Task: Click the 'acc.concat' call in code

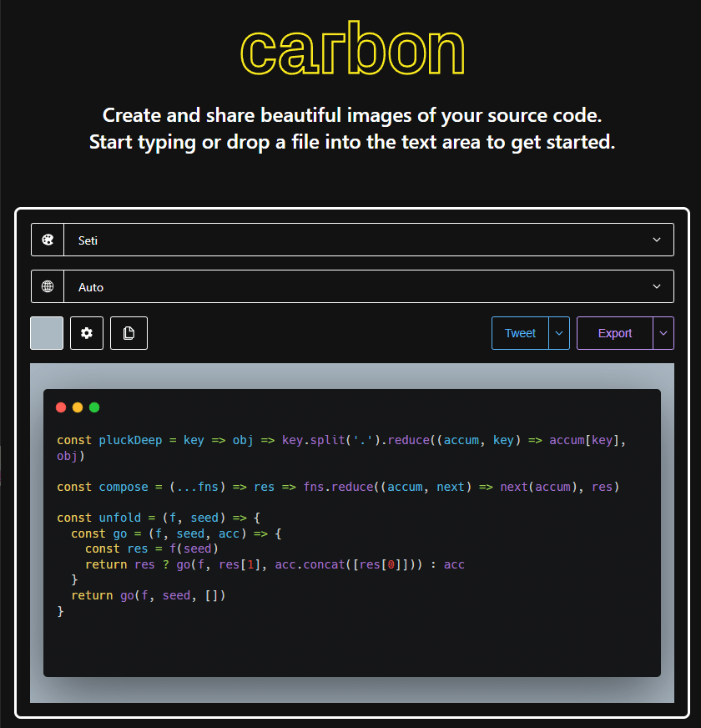Action: tap(310, 564)
